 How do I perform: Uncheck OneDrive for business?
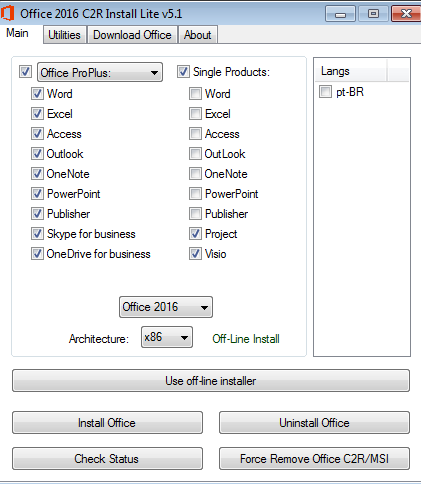37,254
